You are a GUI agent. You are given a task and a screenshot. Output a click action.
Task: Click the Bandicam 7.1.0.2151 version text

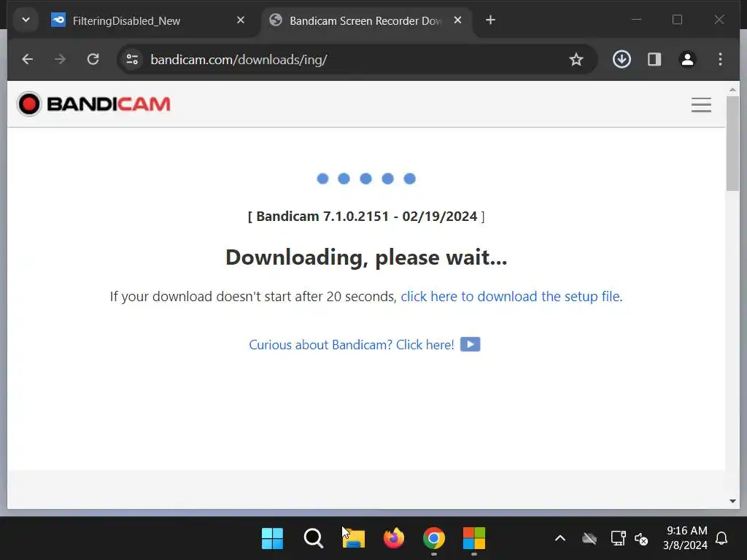[x=366, y=216]
